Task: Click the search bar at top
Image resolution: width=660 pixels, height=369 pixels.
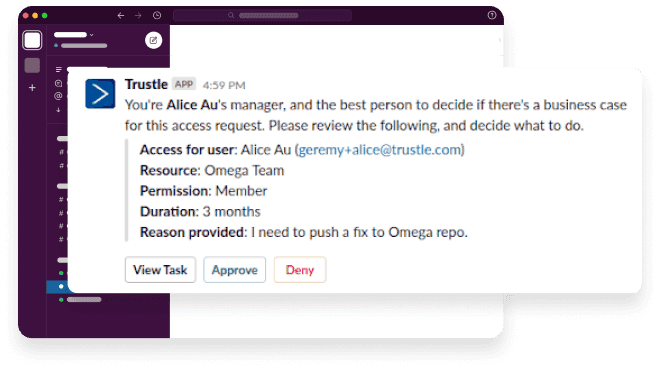Action: point(263,16)
